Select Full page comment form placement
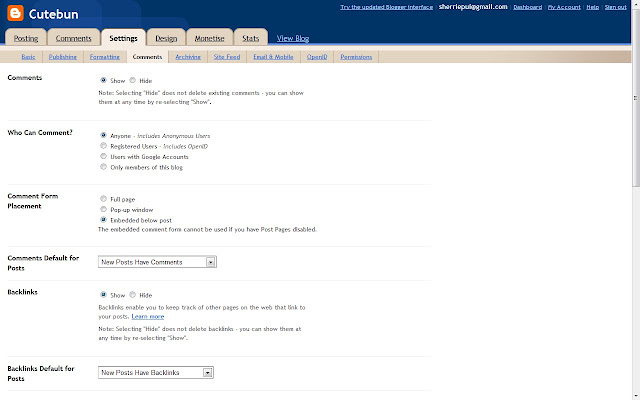This screenshot has width=640, height=400. click(x=103, y=199)
